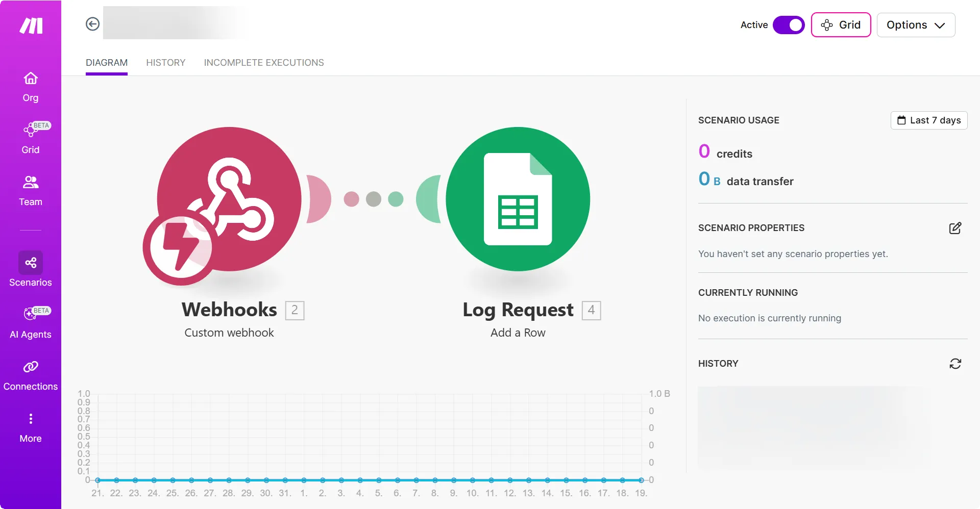
Task: Click the Webhooks module title
Action: coord(229,310)
